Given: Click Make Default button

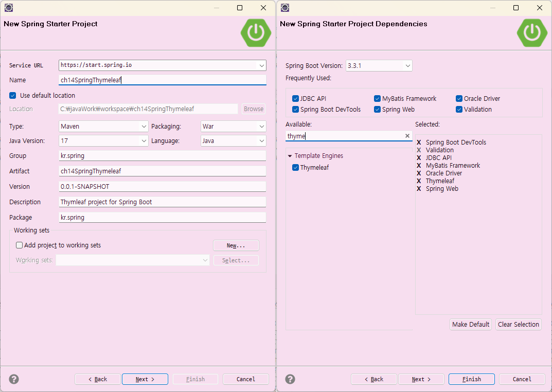Looking at the screenshot, I should (x=471, y=325).
